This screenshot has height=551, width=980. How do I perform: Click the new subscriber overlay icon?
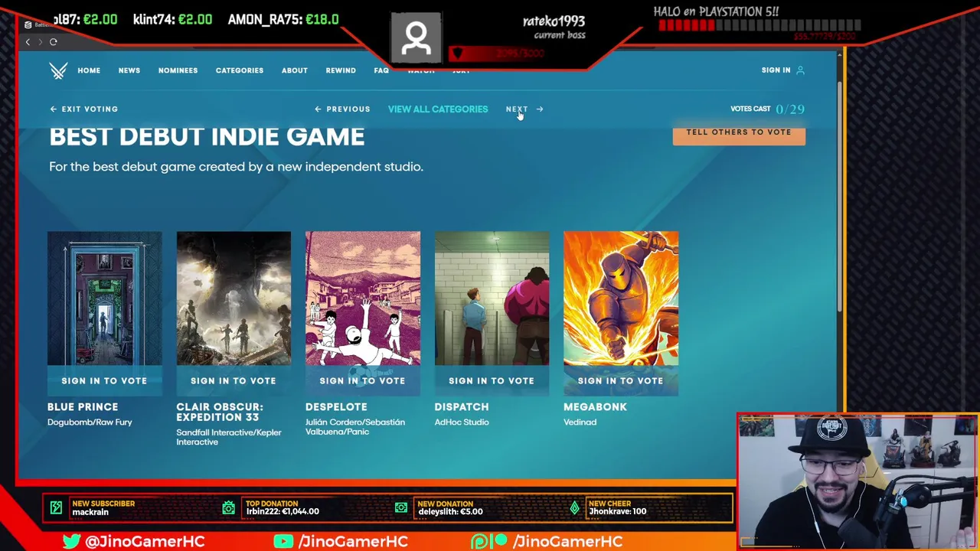(x=56, y=507)
